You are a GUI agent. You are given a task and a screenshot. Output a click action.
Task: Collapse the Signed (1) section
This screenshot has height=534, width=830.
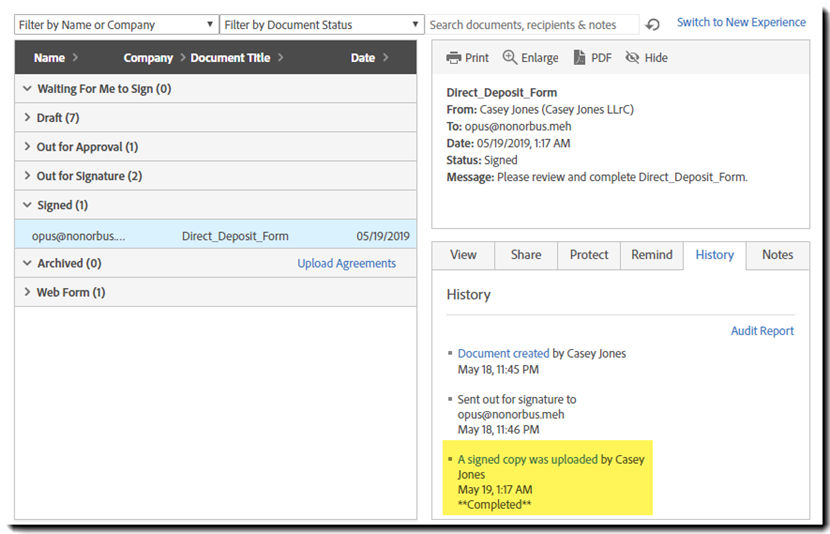click(61, 205)
